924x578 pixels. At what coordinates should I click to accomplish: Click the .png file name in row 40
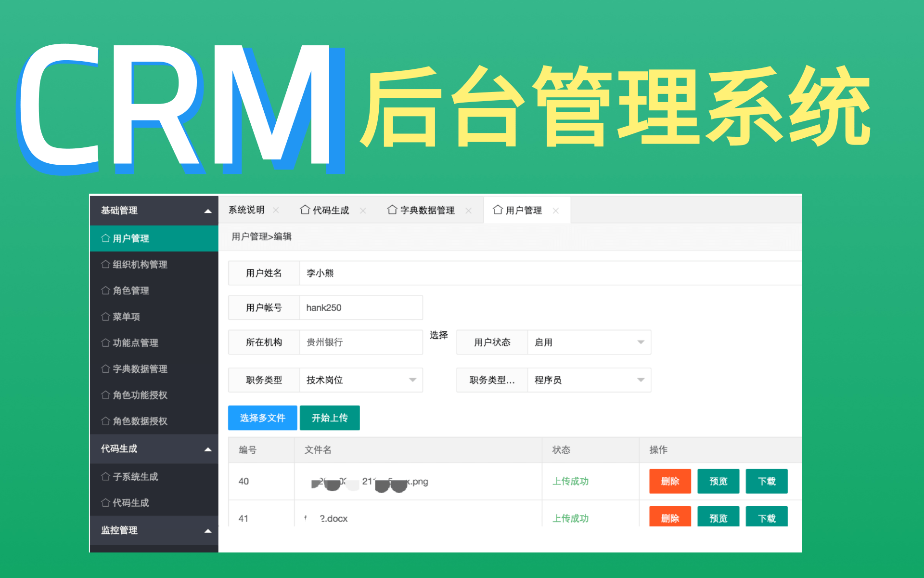coord(370,483)
